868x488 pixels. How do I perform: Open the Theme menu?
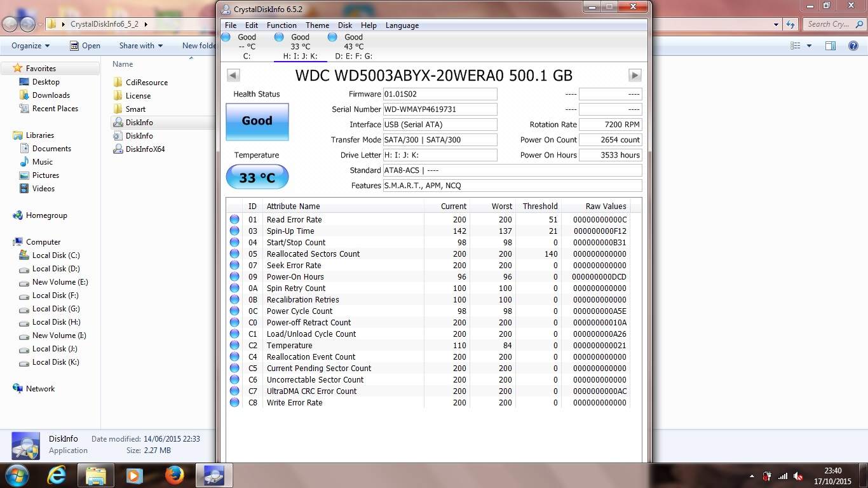click(x=317, y=25)
